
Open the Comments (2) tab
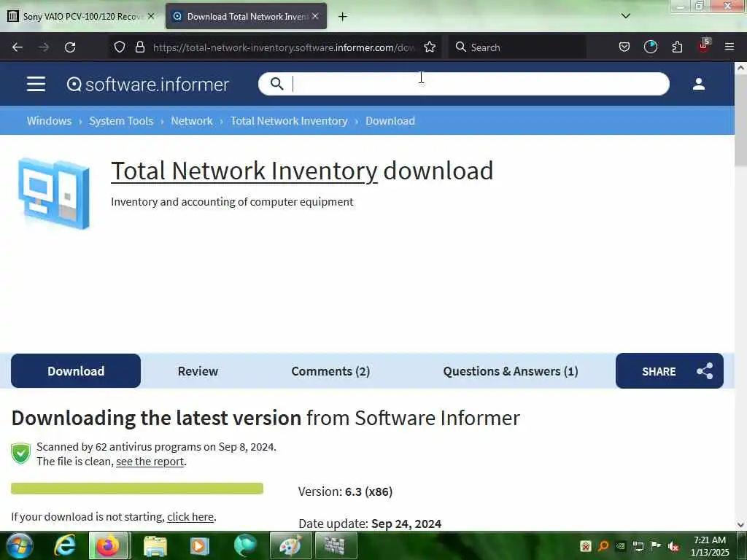330,371
